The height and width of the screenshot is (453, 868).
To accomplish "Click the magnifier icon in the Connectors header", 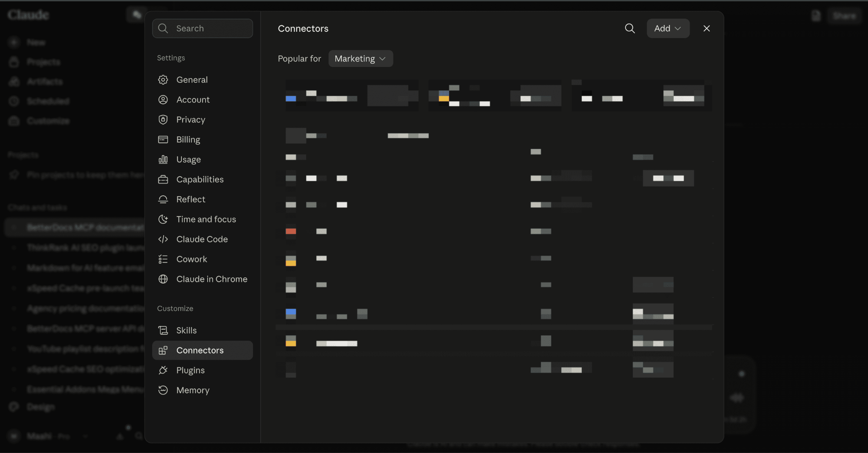I will [x=630, y=28].
